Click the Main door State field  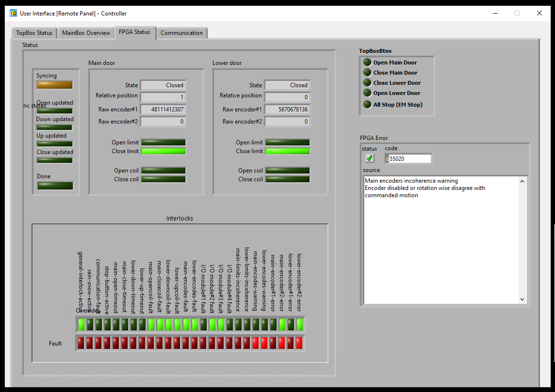pyautogui.click(x=163, y=85)
